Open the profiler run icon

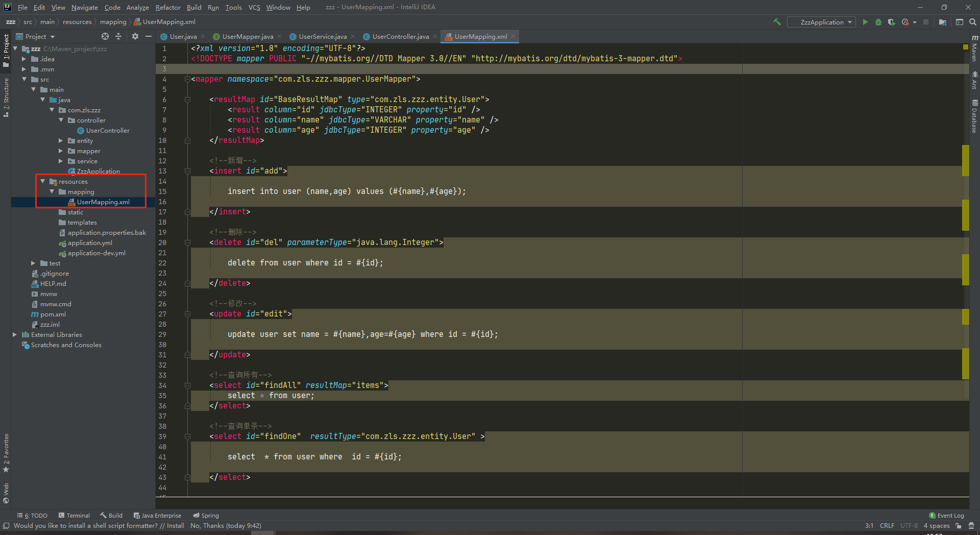click(x=905, y=22)
